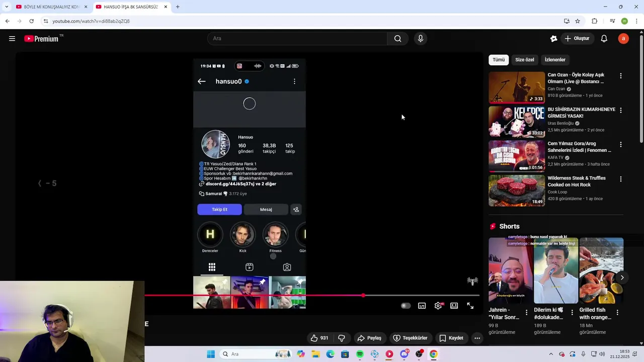Open more actions ellipsis below video
The width and height of the screenshot is (644, 362).
477,338
